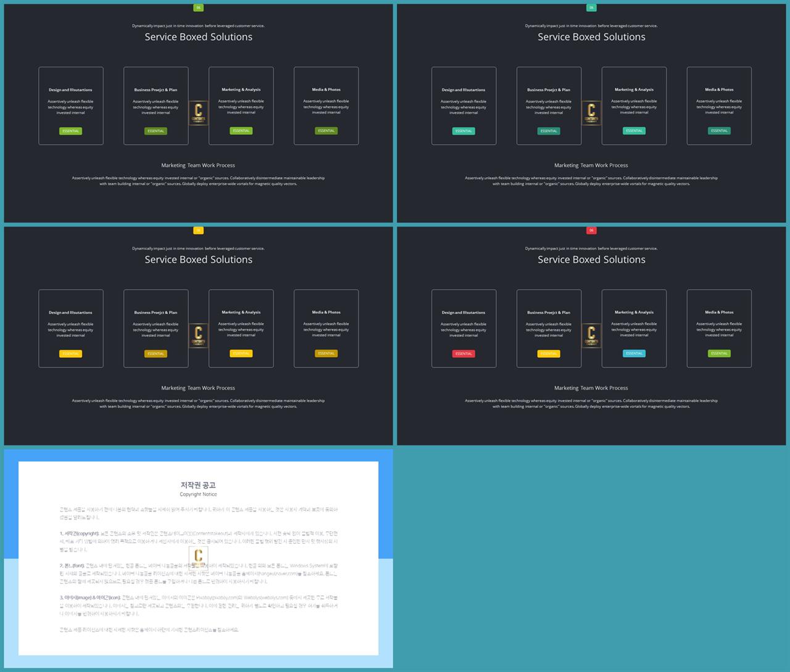790x672 pixels.
Task: Click ESSENTIAL under Marketing & Analysis, yellow slide
Action: click(x=241, y=354)
